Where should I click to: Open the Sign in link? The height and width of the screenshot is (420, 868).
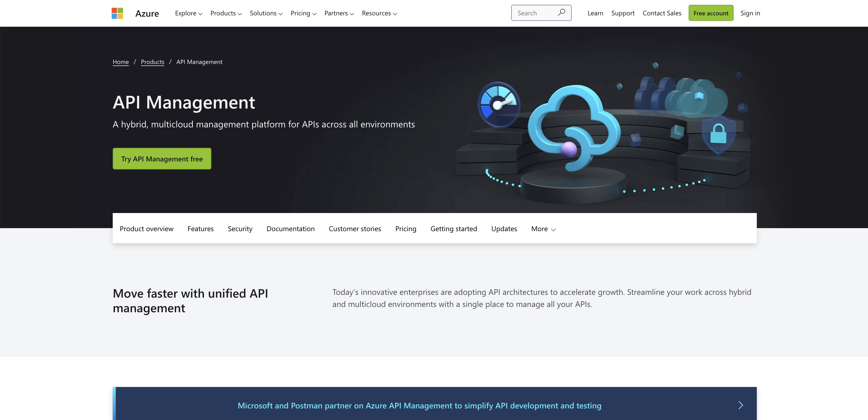750,13
